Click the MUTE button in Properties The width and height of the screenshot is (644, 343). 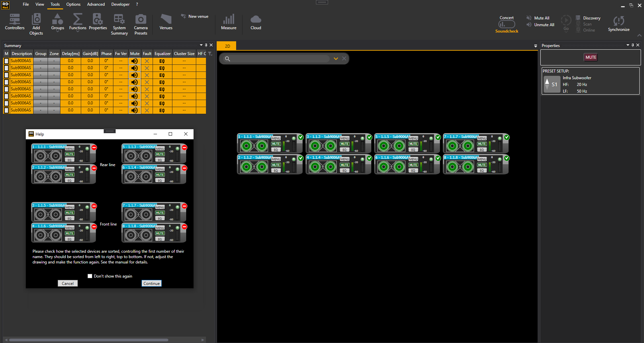tap(591, 57)
